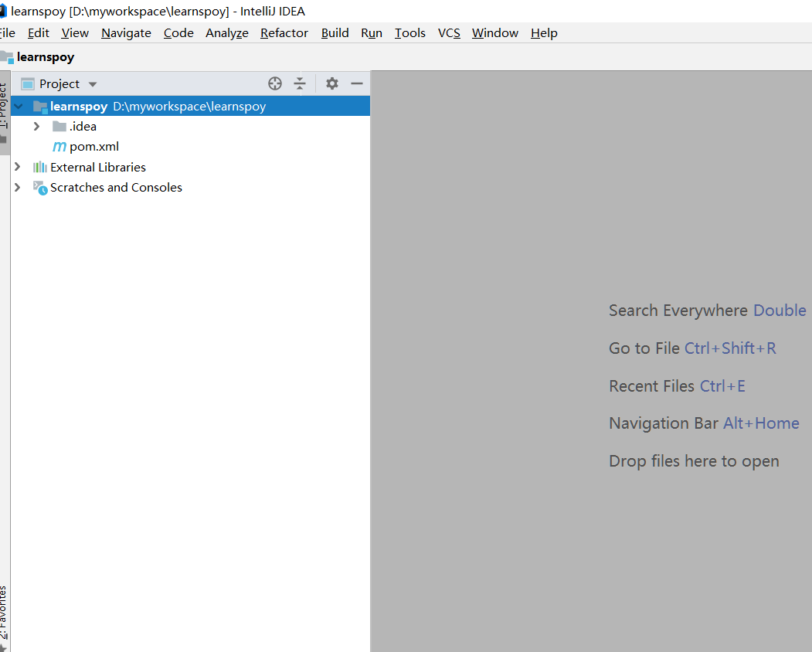Select the .idea folder row
812x652 pixels.
[x=190, y=127]
